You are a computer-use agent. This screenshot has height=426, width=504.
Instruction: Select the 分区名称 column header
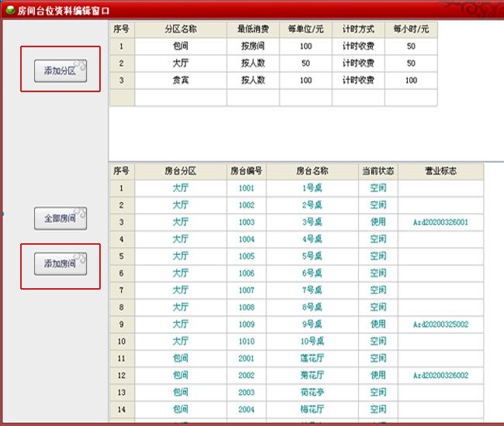181,29
